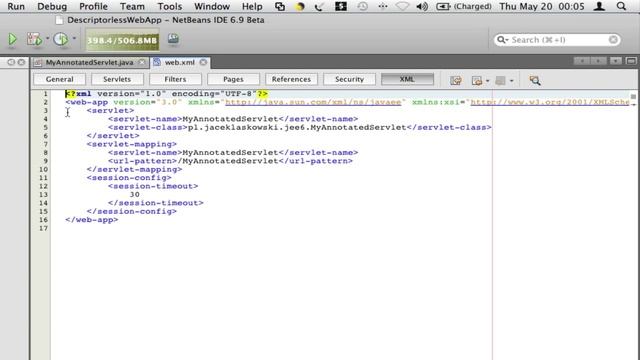Image resolution: width=640 pixels, height=360 pixels.
Task: Click the user account icon in menu bar
Action: [x=599, y=7]
